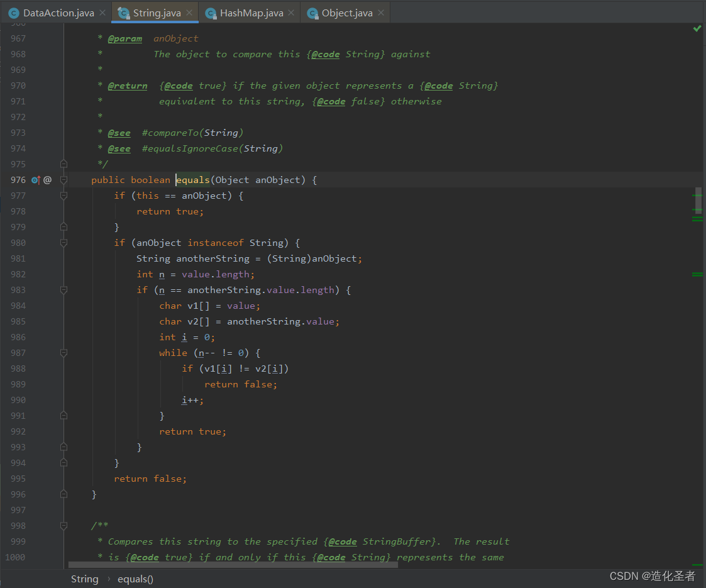Click 'char v1[]' declaration on line 984

tap(184, 306)
